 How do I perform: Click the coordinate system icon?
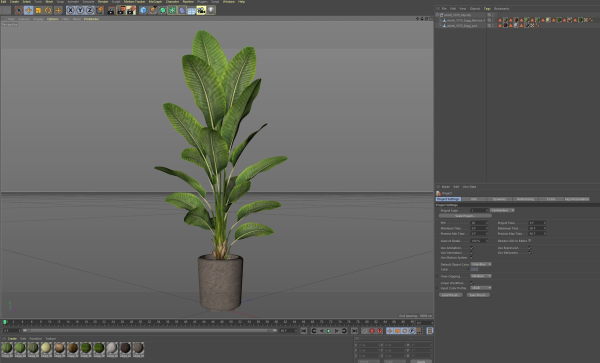pyautogui.click(x=99, y=10)
